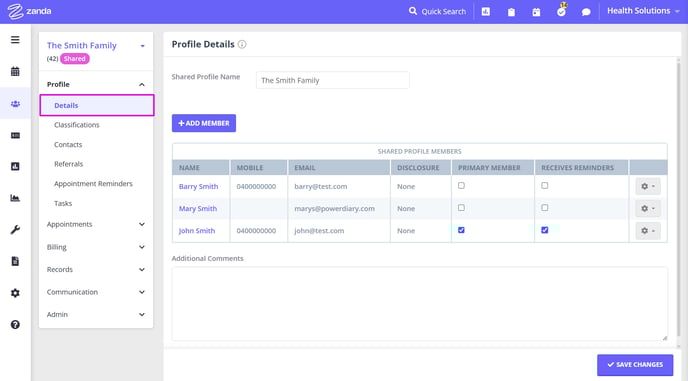Open Mary Smith profile link
The width and height of the screenshot is (688, 381).
[198, 208]
